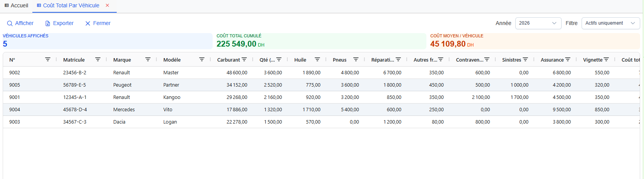
Task: Click the filter icon in N° column
Action: [x=48, y=60]
